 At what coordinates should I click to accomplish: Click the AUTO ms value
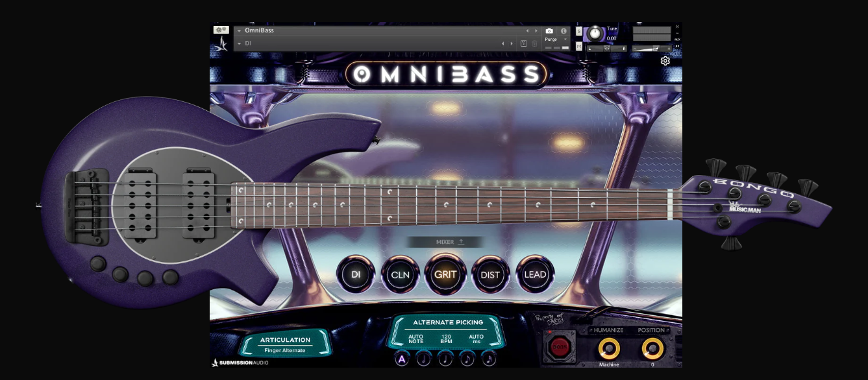point(477,338)
